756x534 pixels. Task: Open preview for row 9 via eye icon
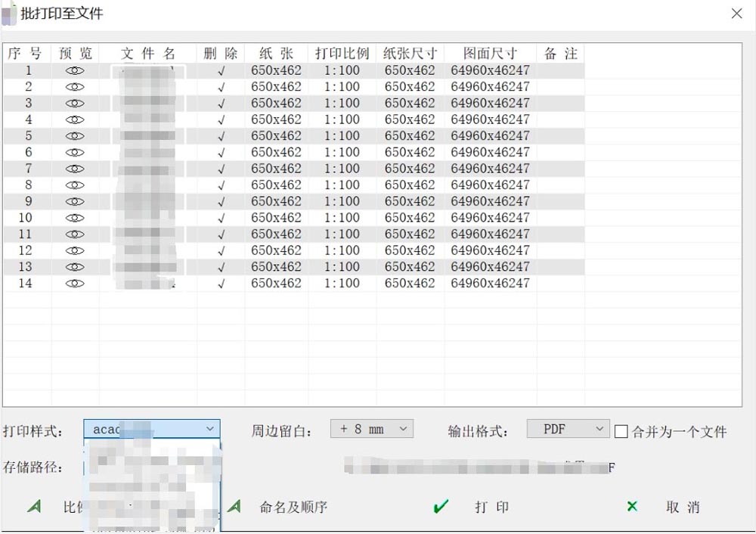click(x=75, y=202)
